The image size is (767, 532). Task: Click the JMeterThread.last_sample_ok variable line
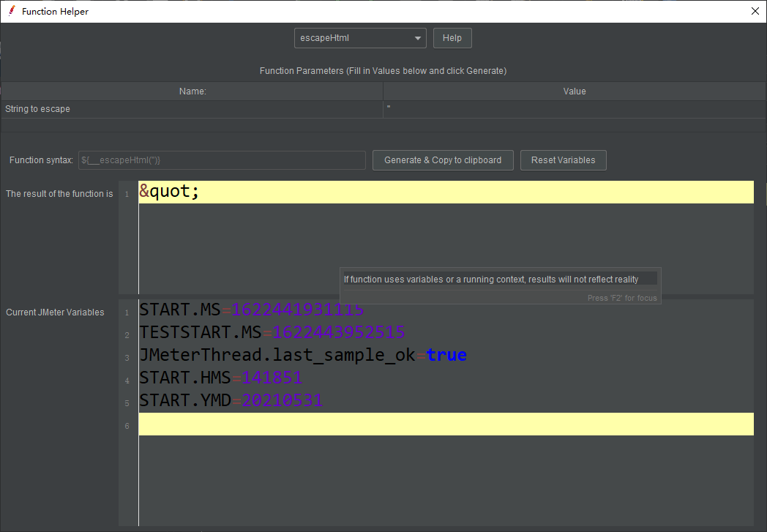click(303, 355)
